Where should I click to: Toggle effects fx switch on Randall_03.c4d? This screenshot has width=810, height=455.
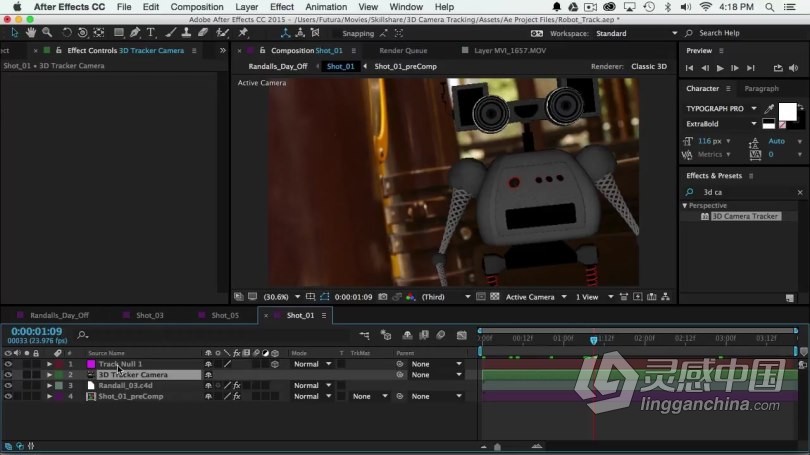[237, 386]
